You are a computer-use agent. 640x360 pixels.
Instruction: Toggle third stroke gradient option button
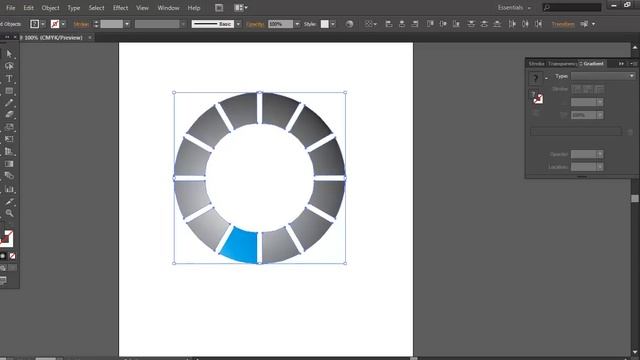(599, 89)
